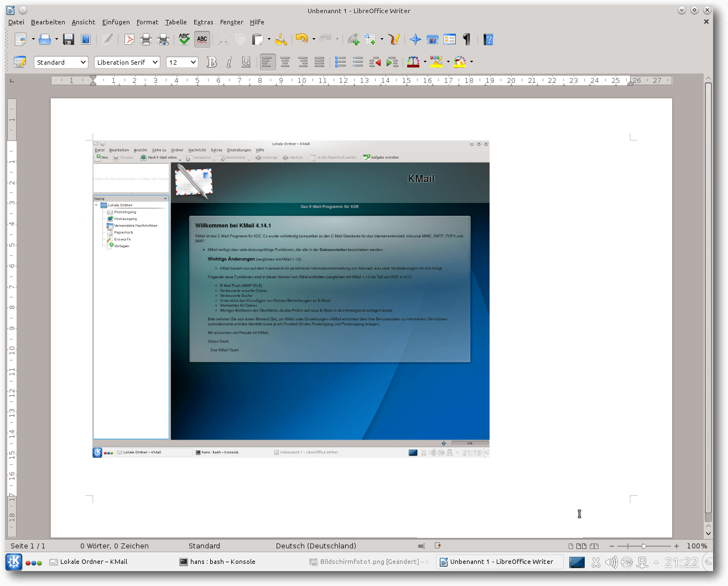Open the Ansicht menu
Screen dimensions: 728x586
84,22
